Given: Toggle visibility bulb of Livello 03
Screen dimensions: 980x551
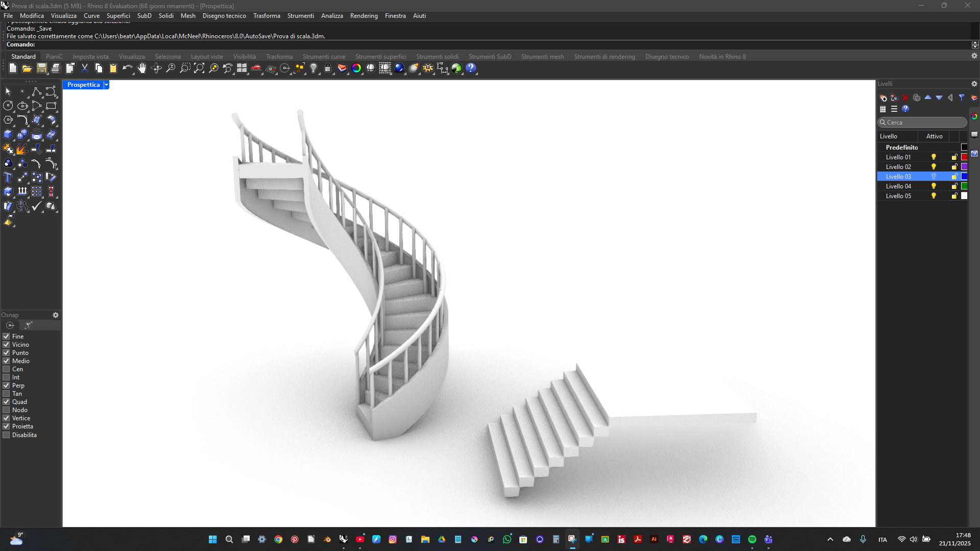Looking at the screenshot, I should (933, 176).
